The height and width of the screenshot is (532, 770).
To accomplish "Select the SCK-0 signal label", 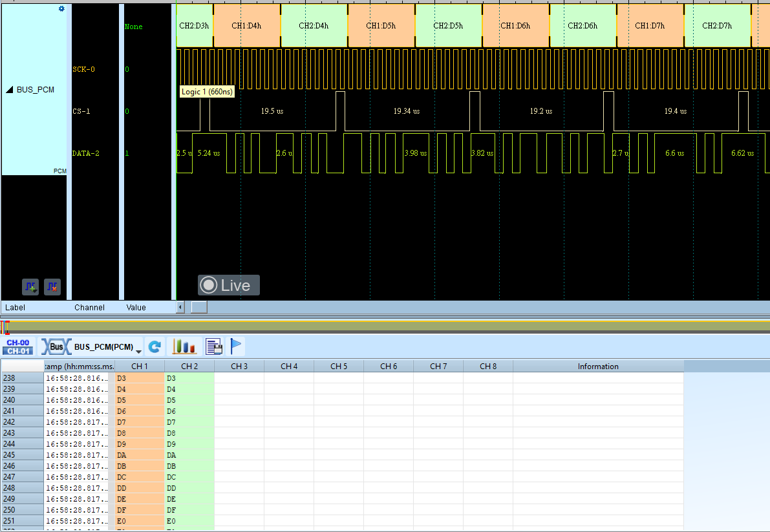I will [83, 69].
